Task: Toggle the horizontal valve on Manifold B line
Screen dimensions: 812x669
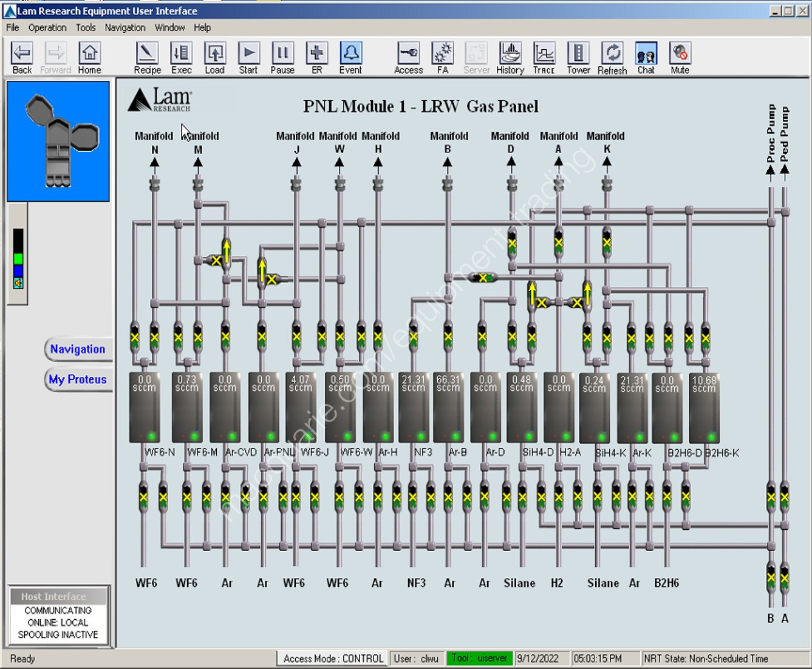Action: pos(483,278)
